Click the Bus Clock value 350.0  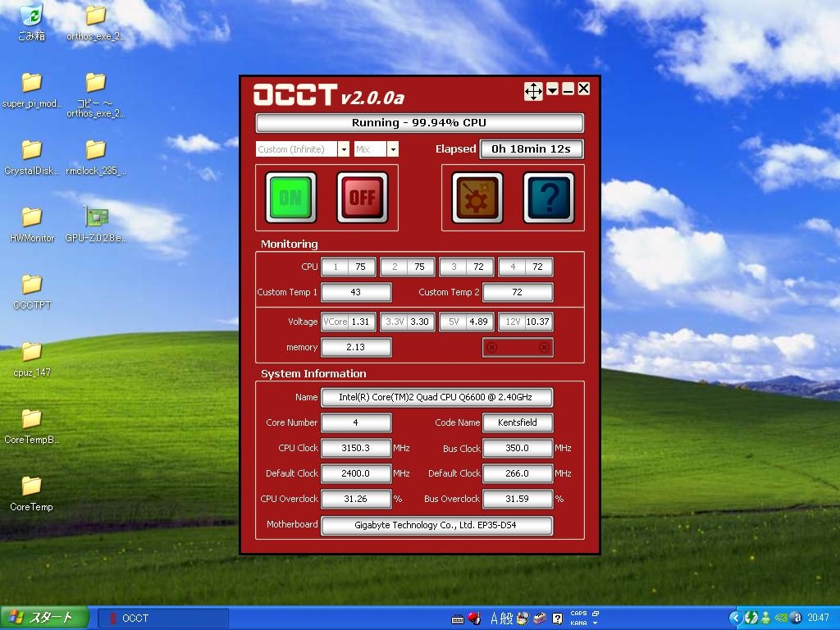coord(518,448)
